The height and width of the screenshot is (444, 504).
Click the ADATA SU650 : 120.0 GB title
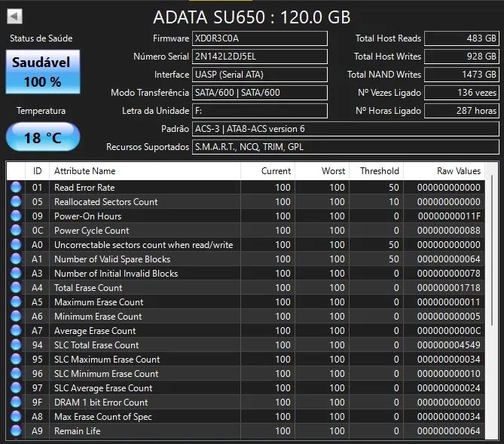(252, 17)
